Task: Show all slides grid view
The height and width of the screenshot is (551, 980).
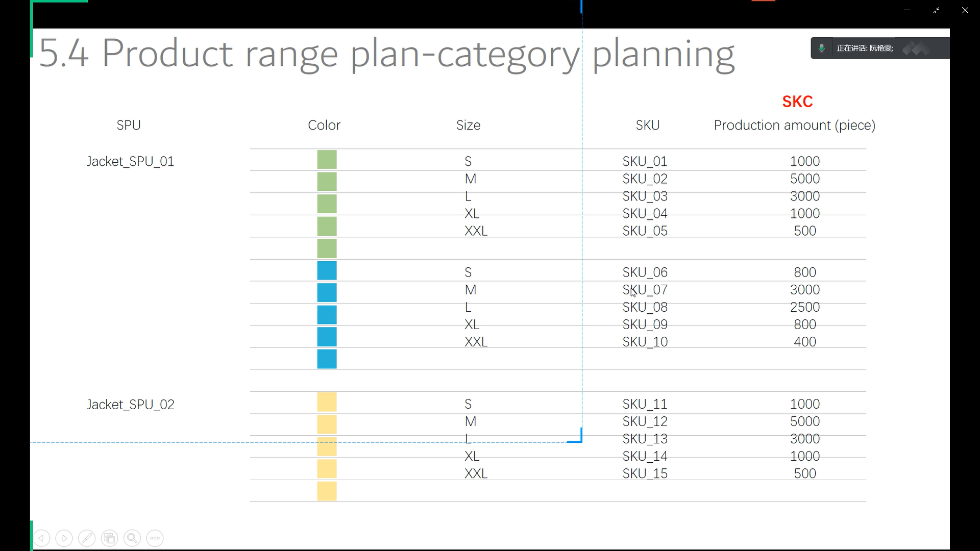Action: pos(109,538)
